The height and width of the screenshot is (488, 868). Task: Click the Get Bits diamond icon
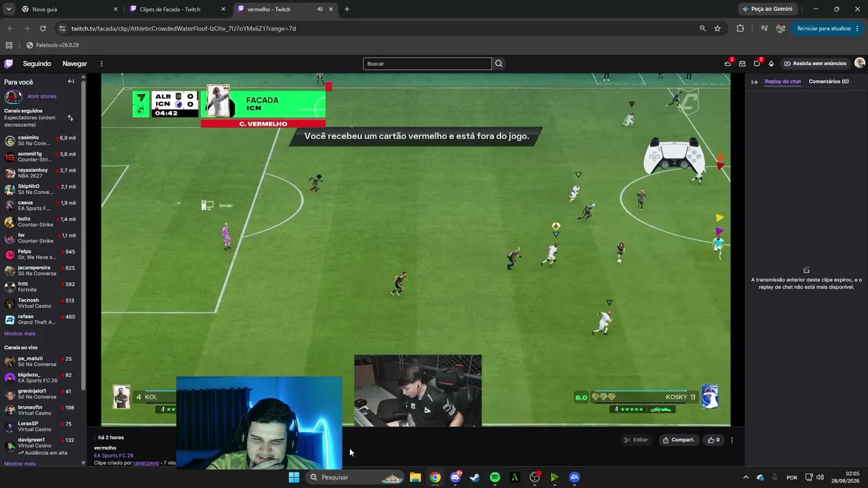771,64
